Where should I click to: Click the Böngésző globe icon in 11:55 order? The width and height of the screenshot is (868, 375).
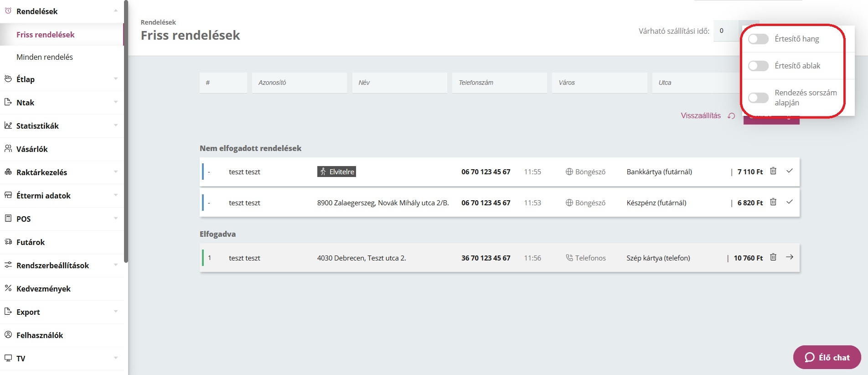pyautogui.click(x=569, y=172)
